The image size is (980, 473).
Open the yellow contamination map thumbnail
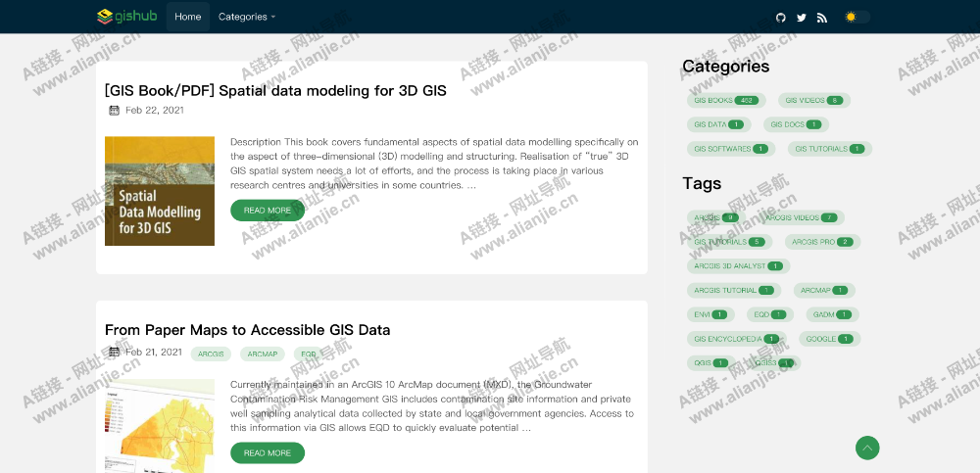[x=160, y=426]
